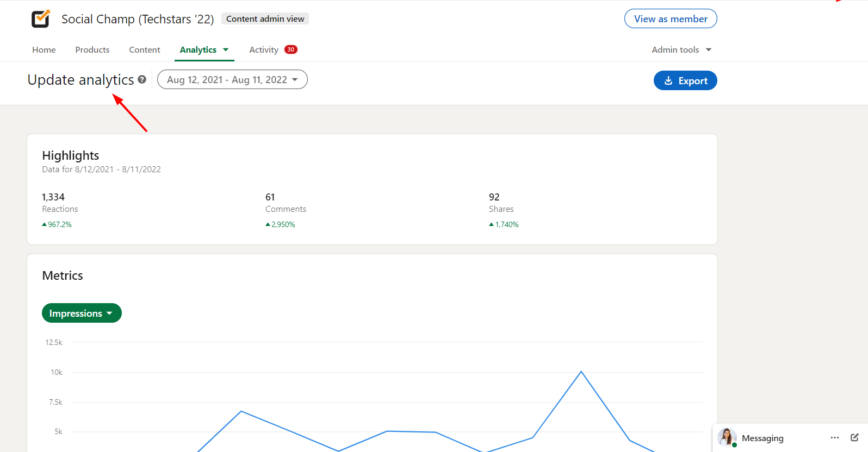Click the 1,334 Reactions value
The width and height of the screenshot is (868, 452).
53,197
